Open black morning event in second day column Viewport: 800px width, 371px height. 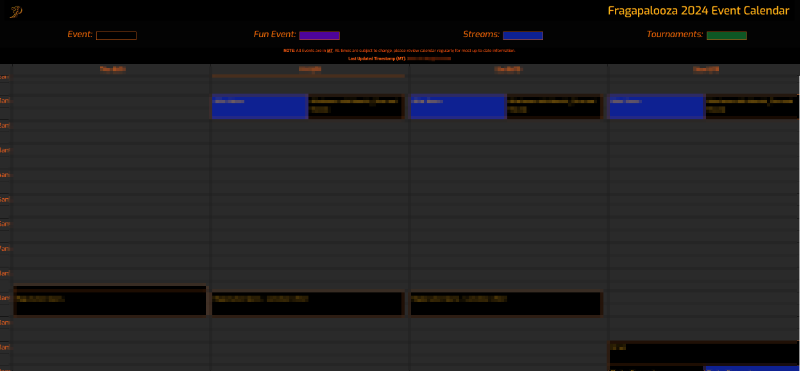[356, 107]
